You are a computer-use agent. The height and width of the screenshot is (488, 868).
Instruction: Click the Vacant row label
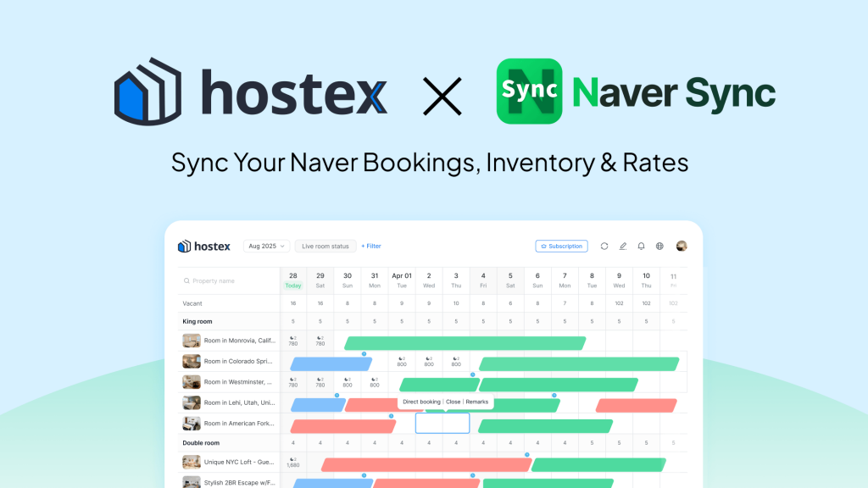click(192, 303)
